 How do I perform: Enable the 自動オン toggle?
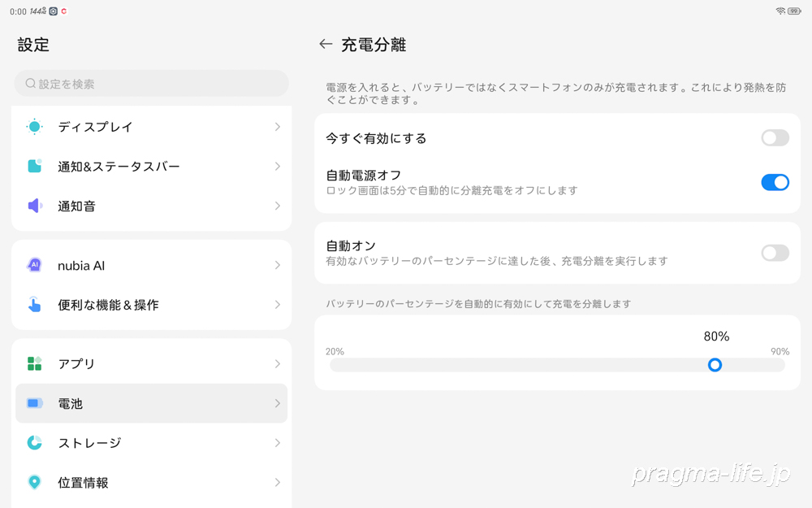click(x=775, y=253)
